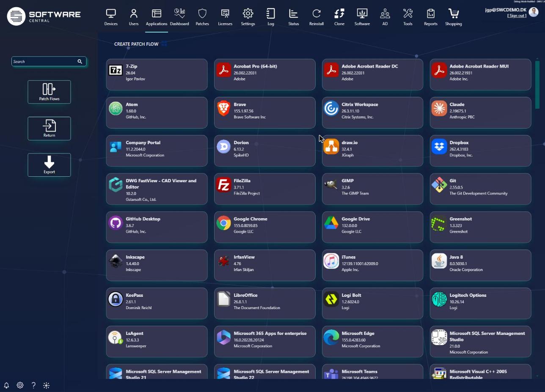Select Microsoft 365 Apps for enterprise card

point(264,342)
